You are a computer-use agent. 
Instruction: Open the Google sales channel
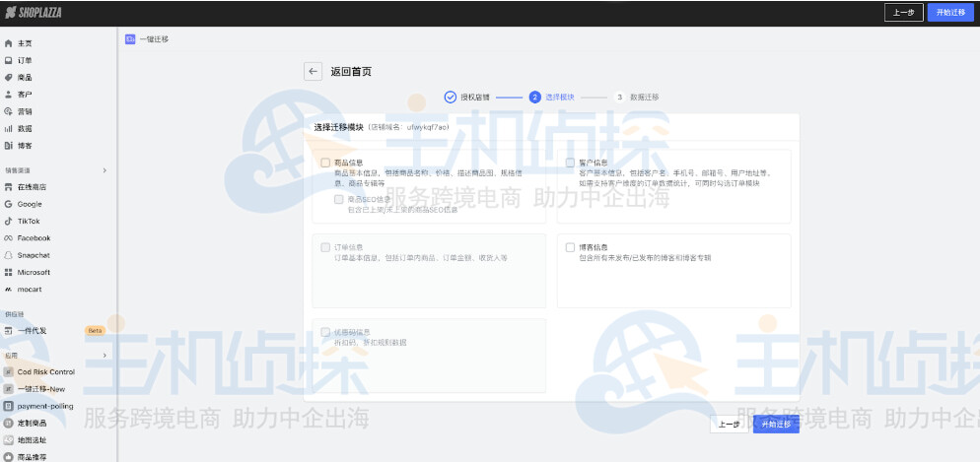(x=30, y=204)
